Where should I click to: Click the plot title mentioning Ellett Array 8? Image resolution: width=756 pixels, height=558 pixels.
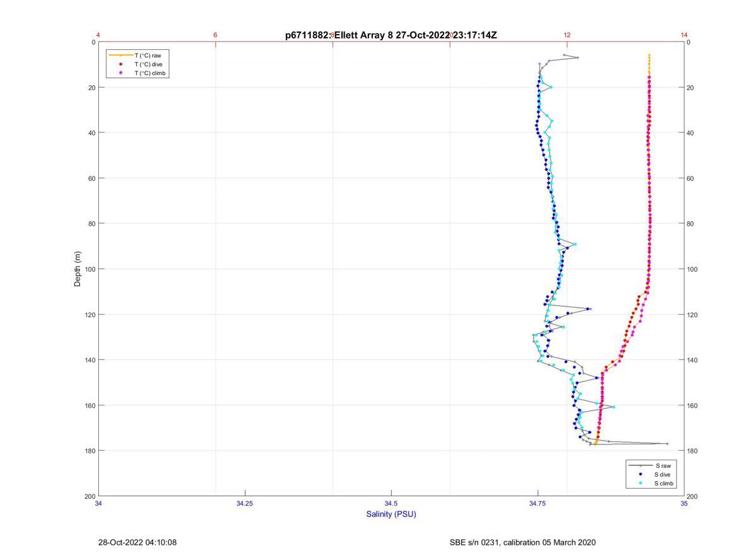pyautogui.click(x=391, y=35)
